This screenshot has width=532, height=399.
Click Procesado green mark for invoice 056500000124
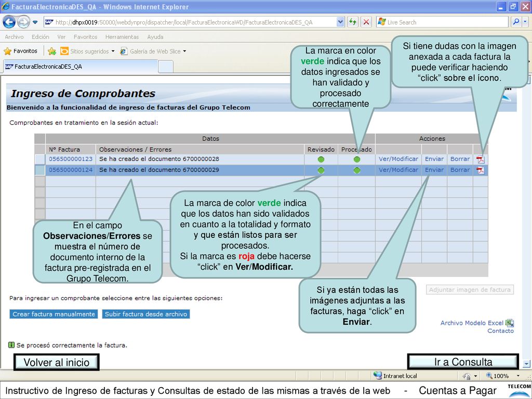356,170
